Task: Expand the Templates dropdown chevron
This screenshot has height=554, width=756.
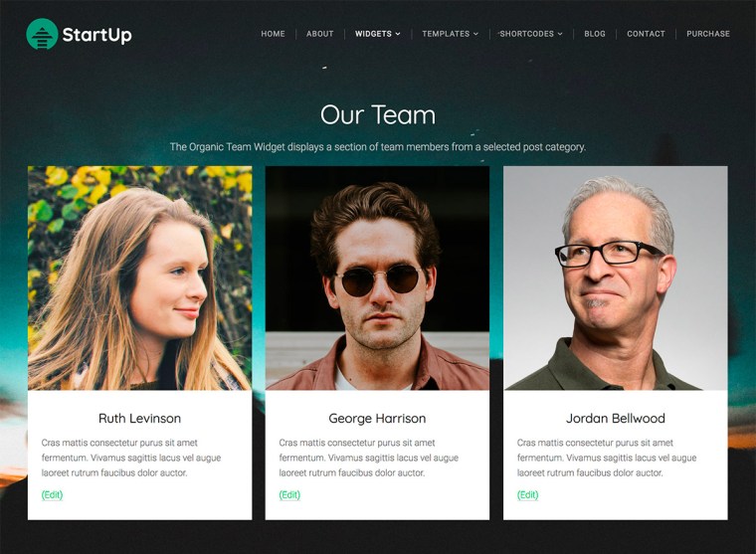Action: coord(475,34)
